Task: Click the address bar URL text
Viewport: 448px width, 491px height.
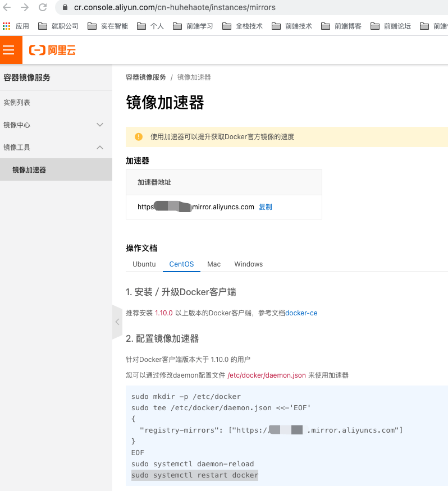Action: click(x=175, y=7)
